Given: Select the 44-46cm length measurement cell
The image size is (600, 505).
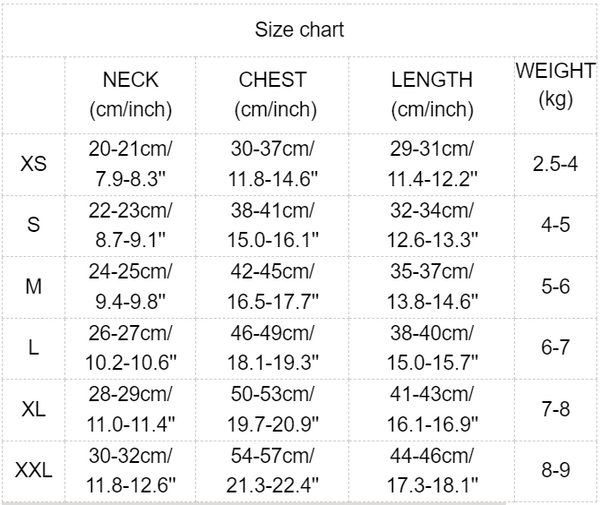Looking at the screenshot, I should pos(432,471).
